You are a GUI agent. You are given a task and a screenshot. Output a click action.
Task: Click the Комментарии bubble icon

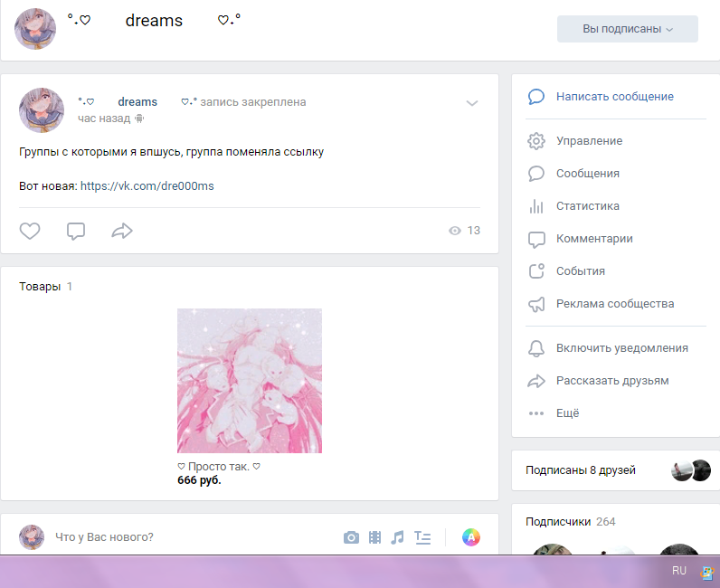pos(536,240)
